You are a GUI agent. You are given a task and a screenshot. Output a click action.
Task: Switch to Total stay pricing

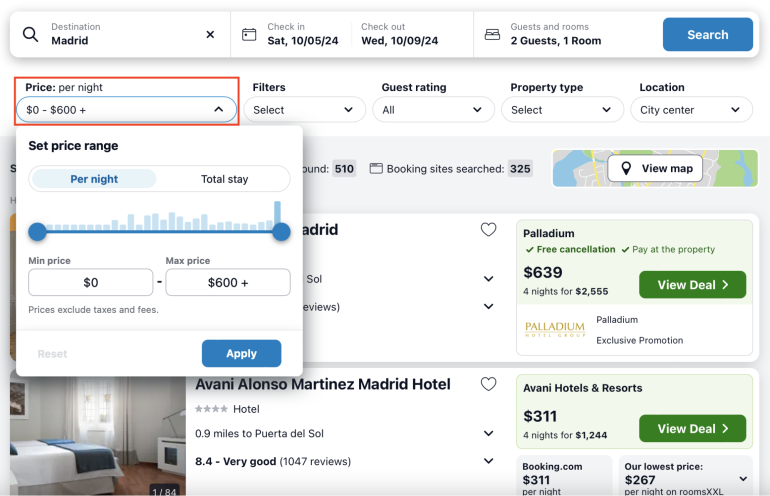[224, 179]
